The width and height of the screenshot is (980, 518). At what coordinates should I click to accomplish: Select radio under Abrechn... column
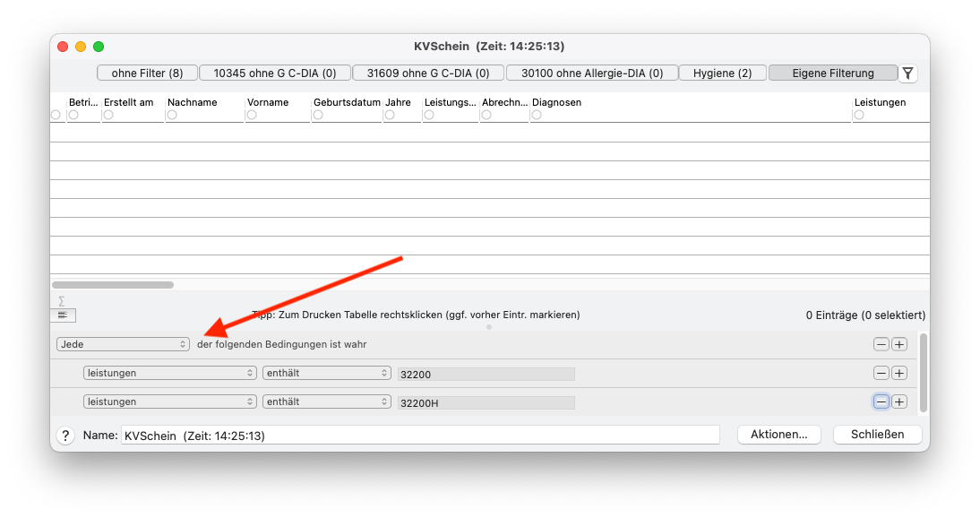tap(486, 115)
